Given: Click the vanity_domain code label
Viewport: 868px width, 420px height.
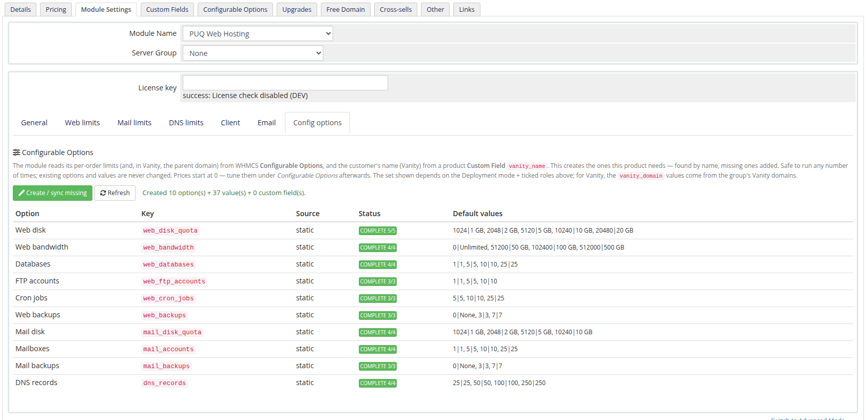Looking at the screenshot, I should [x=641, y=176].
